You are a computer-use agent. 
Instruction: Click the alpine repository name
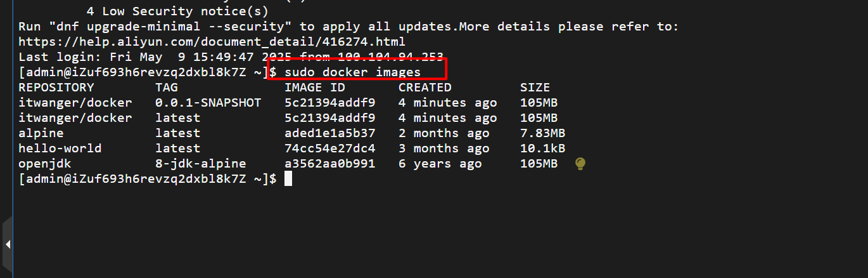click(x=41, y=133)
